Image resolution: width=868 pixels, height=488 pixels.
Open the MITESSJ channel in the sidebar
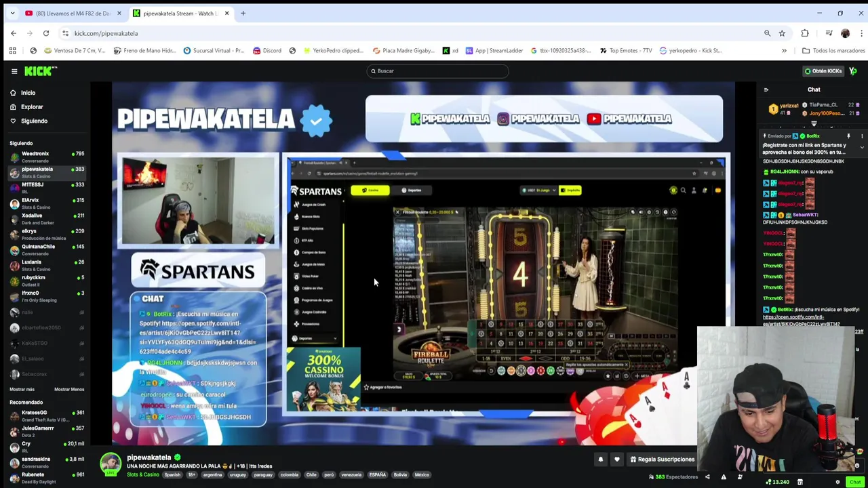click(46, 188)
